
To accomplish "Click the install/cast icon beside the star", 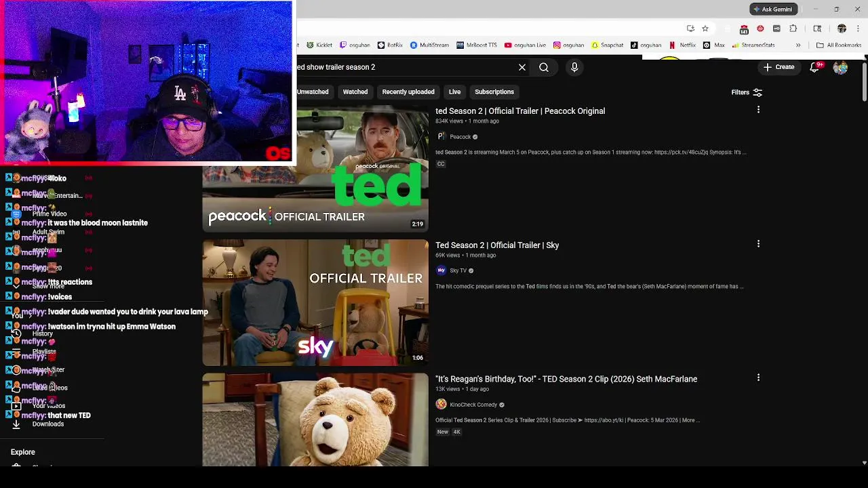I will pos(690,28).
